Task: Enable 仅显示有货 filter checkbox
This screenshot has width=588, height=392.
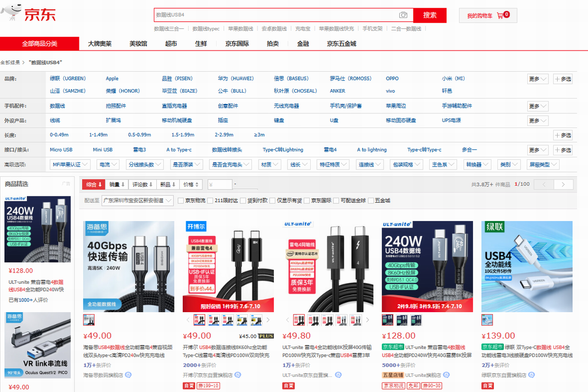Action: [x=272, y=200]
